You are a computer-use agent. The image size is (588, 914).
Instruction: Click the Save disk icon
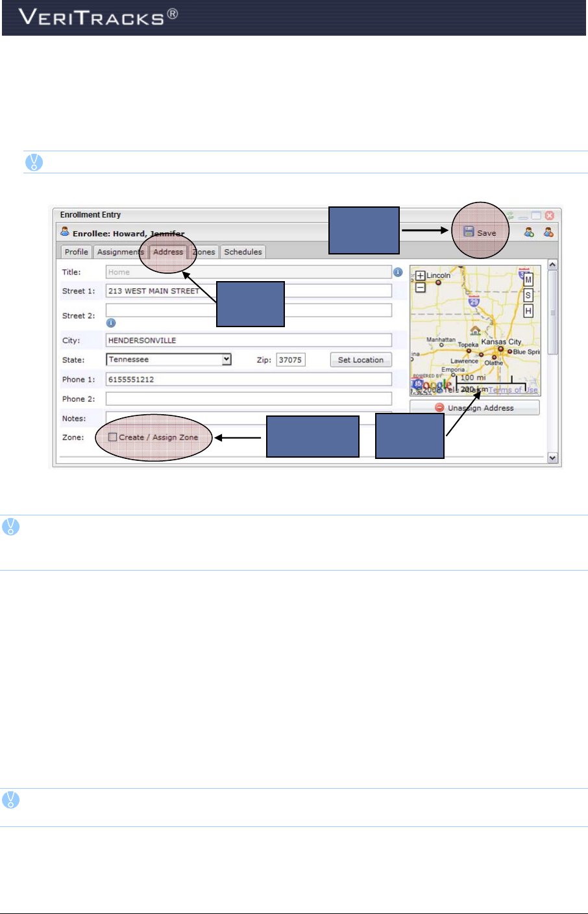[x=469, y=232]
